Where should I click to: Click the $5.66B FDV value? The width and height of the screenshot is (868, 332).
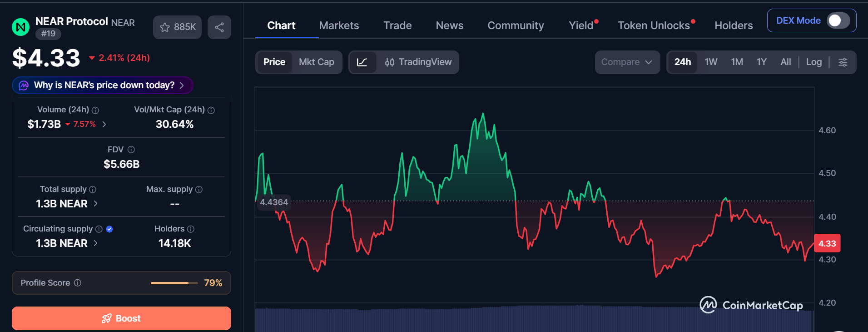121,164
